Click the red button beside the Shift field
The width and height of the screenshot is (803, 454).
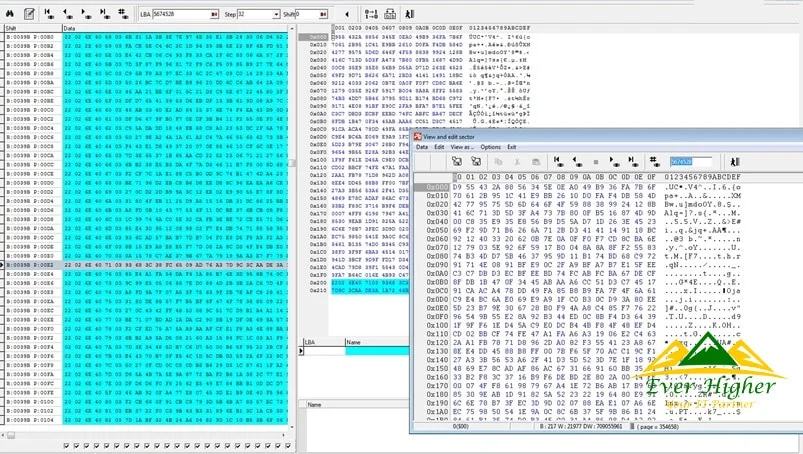(x=323, y=14)
